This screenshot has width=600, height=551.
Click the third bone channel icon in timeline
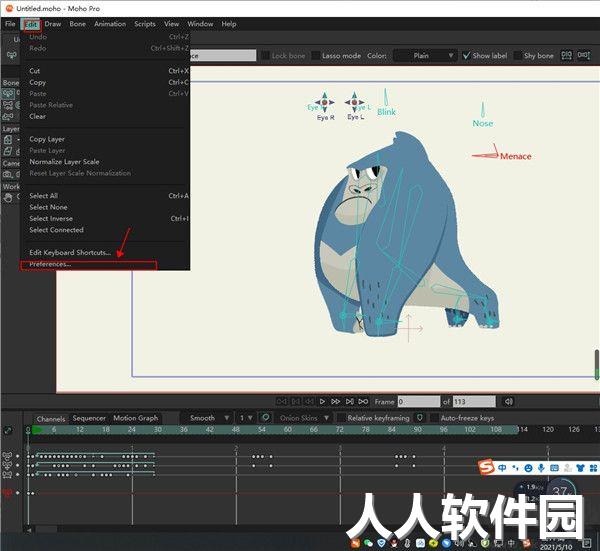click(x=7, y=475)
